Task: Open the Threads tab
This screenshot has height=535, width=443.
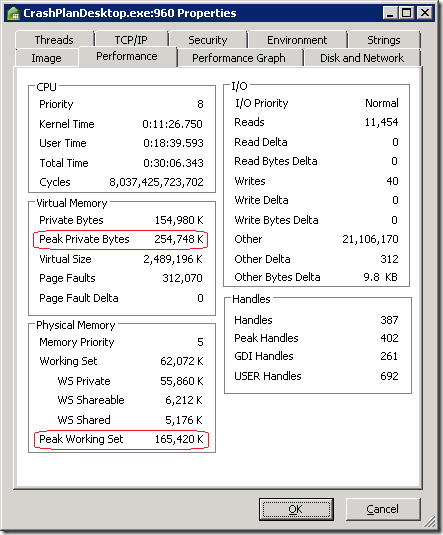Action: pyautogui.click(x=54, y=40)
